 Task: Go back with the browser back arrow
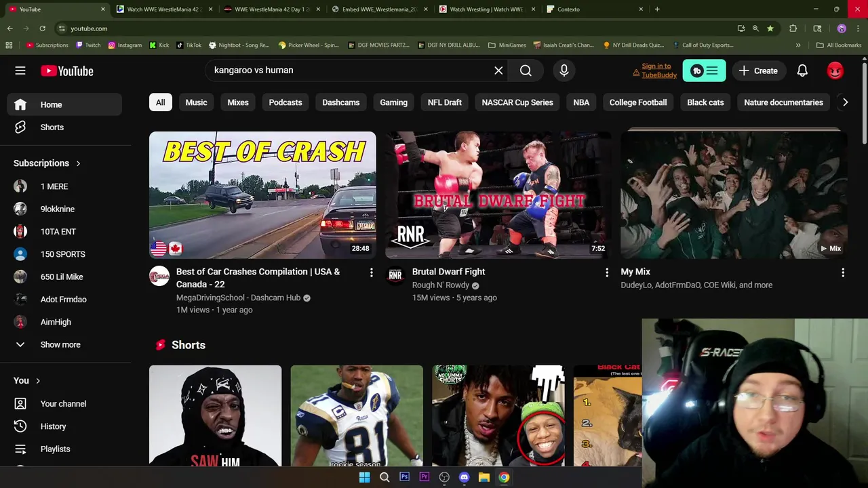point(9,28)
